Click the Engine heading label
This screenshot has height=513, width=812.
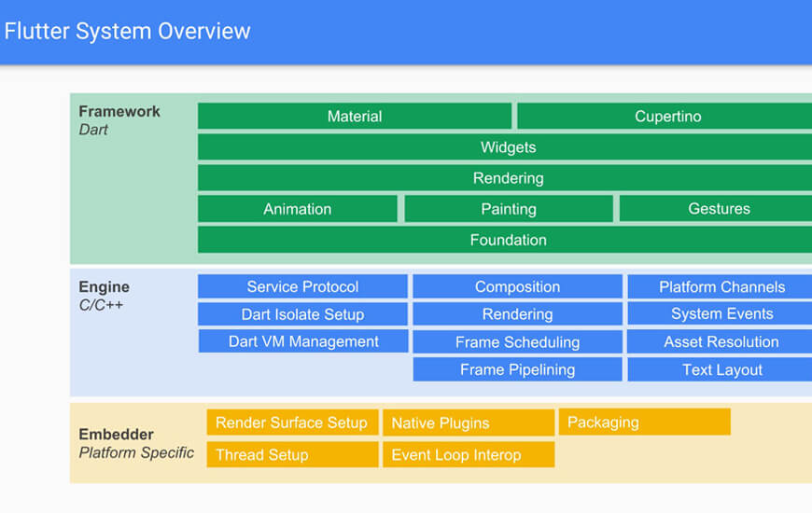[x=105, y=286]
